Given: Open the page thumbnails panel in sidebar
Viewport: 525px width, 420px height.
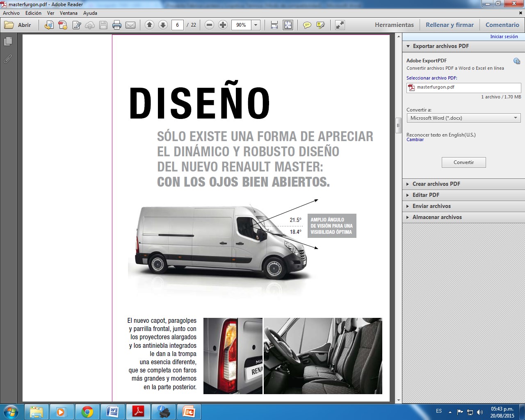Looking at the screenshot, I should [x=8, y=41].
